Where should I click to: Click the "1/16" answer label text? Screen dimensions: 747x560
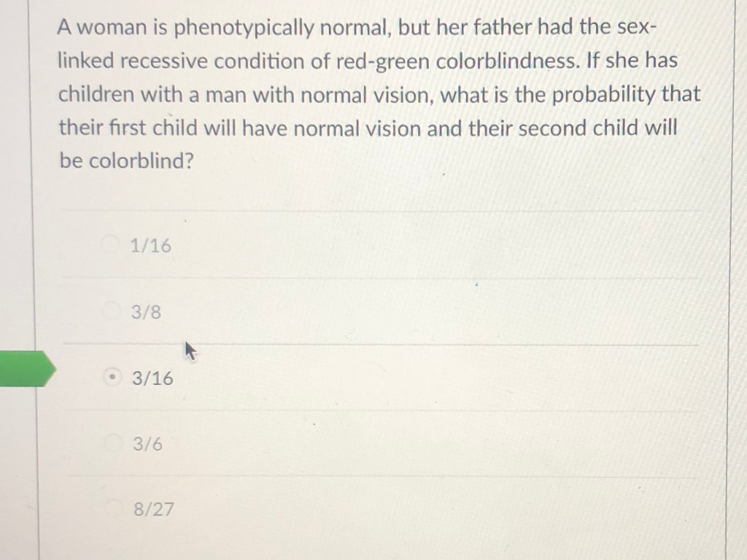coord(150,246)
